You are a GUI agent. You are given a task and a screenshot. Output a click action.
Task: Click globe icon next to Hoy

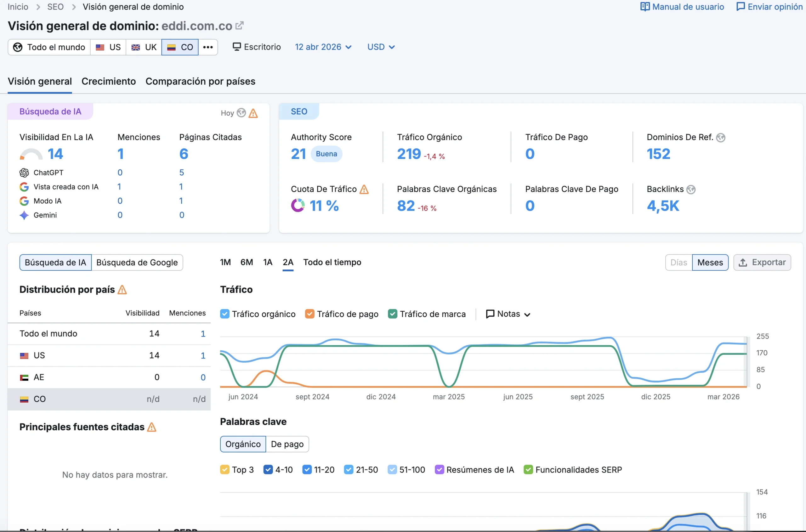241,113
